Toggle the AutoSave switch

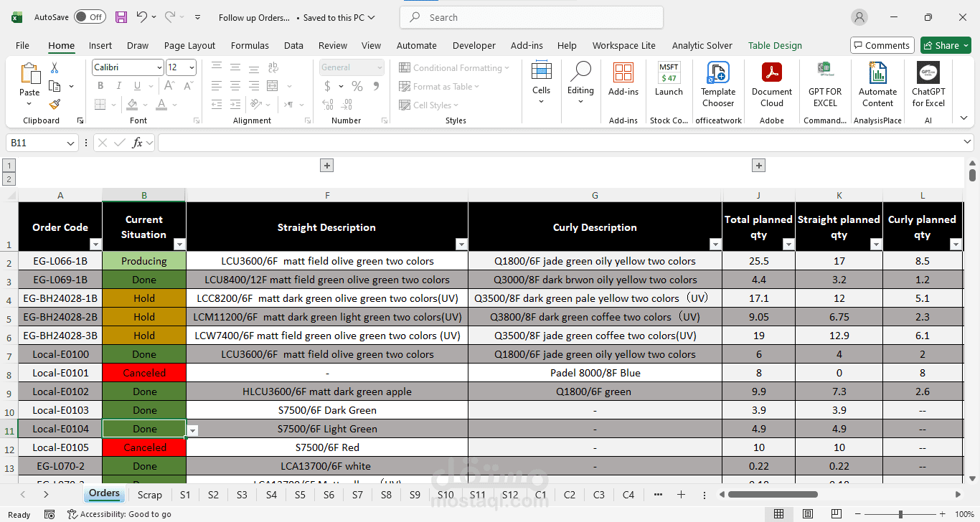[x=90, y=17]
